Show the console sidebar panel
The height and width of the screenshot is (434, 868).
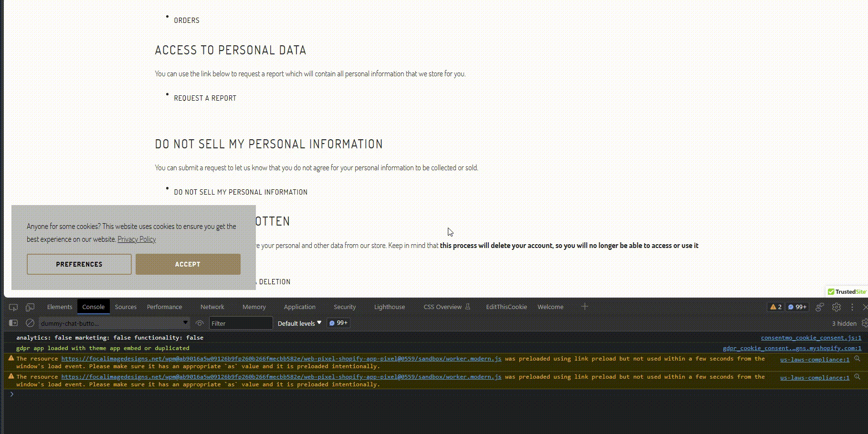(13, 323)
